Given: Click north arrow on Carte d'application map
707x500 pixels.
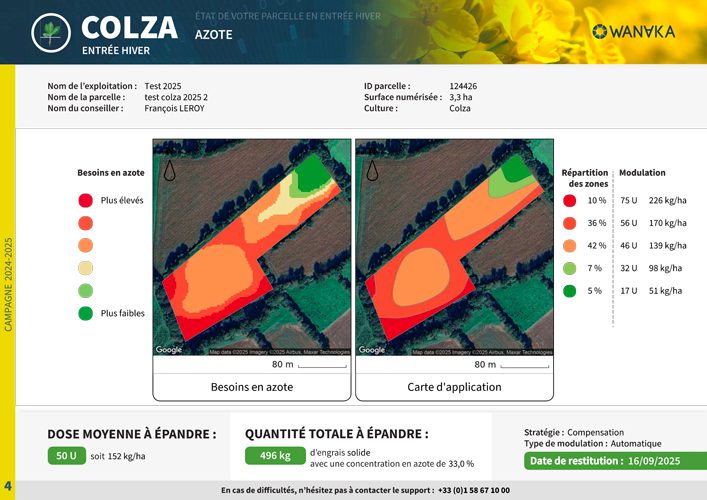Looking at the screenshot, I should tap(372, 168).
